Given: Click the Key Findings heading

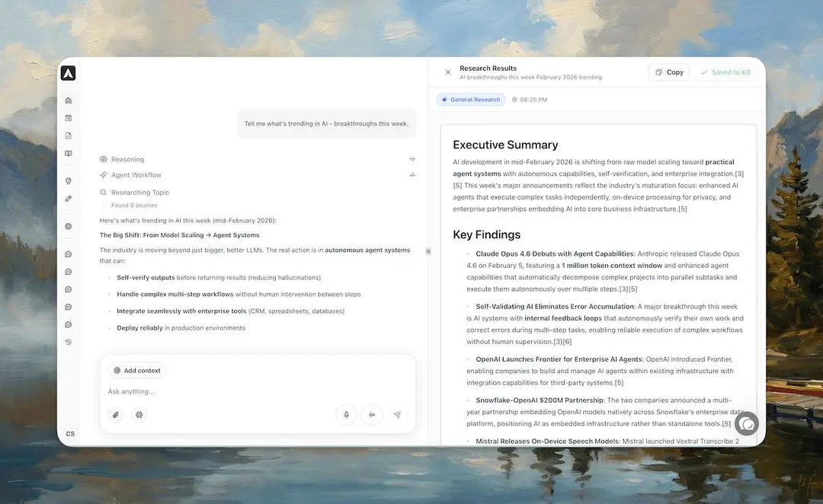Looking at the screenshot, I should pyautogui.click(x=486, y=234).
